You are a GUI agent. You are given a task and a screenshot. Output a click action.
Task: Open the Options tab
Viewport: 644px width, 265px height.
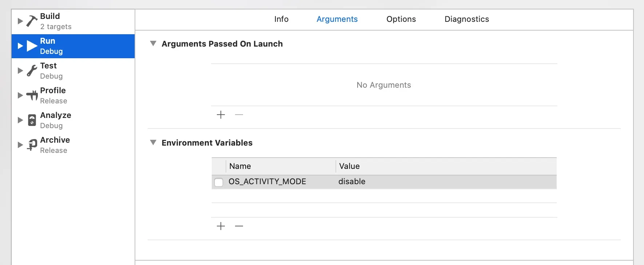pos(401,19)
